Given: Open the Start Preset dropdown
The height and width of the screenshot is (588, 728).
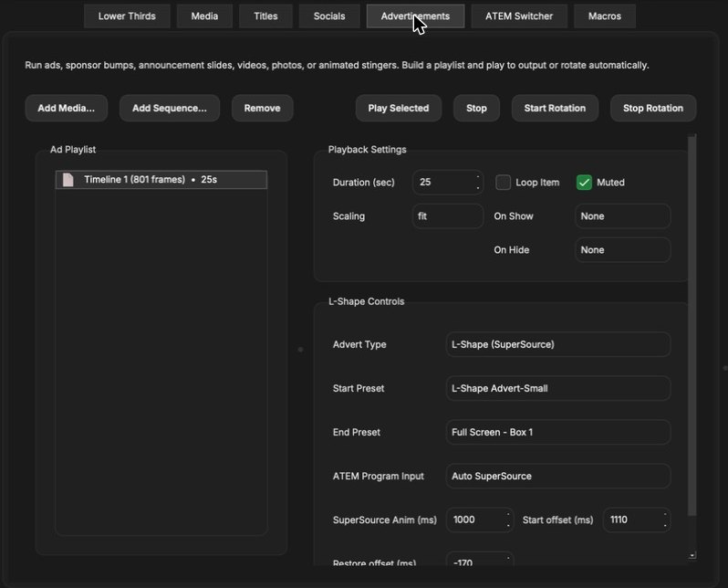Looking at the screenshot, I should click(558, 389).
